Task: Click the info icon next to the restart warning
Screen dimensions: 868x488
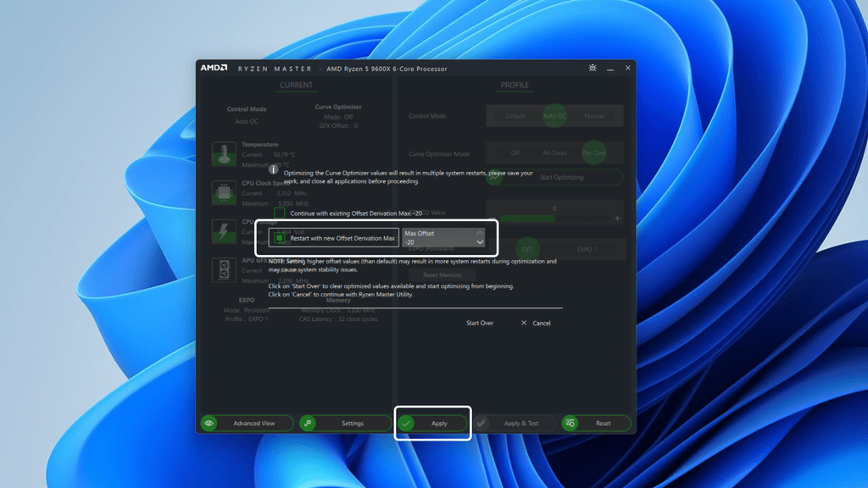Action: (273, 169)
